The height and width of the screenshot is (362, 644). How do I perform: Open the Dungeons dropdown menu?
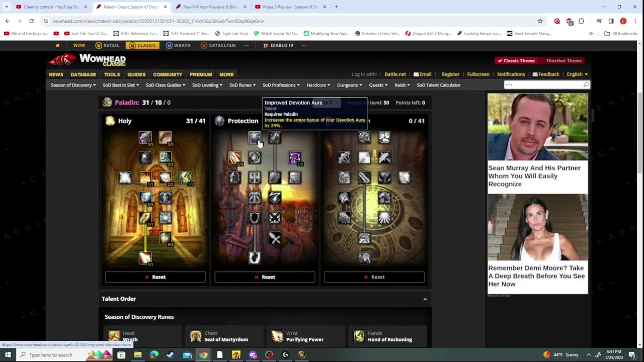[350, 85]
